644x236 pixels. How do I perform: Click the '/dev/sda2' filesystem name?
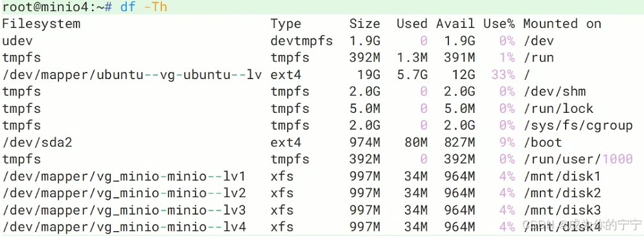click(x=37, y=143)
